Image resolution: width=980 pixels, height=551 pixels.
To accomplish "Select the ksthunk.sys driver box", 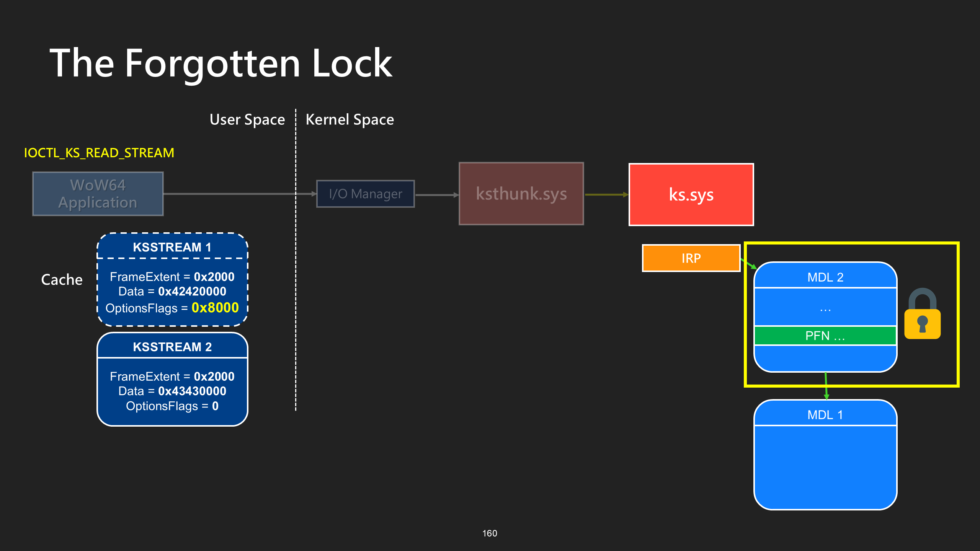I will 521,194.
